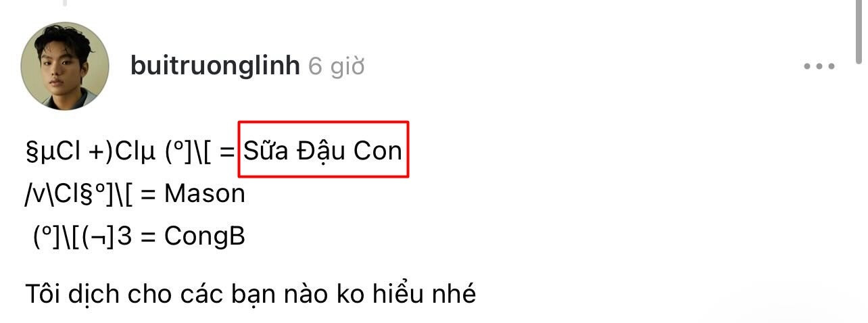Click the word "Sữa" inside the red box
This screenshot has height=323, width=868.
point(266,151)
